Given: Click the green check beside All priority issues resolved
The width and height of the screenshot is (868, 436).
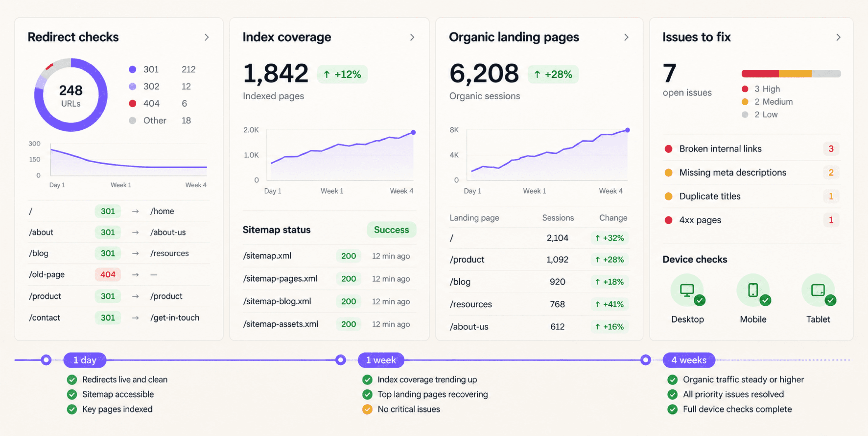Looking at the screenshot, I should [672, 394].
